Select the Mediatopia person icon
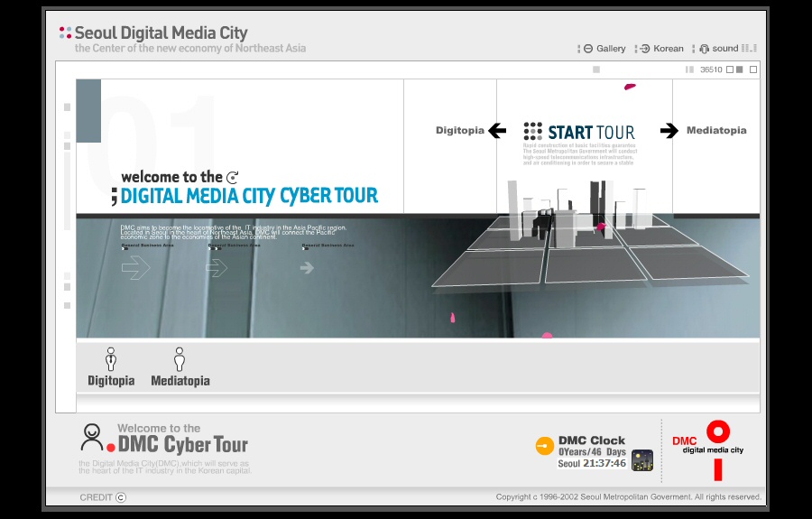Screen dimensions: 812x519 (180, 359)
